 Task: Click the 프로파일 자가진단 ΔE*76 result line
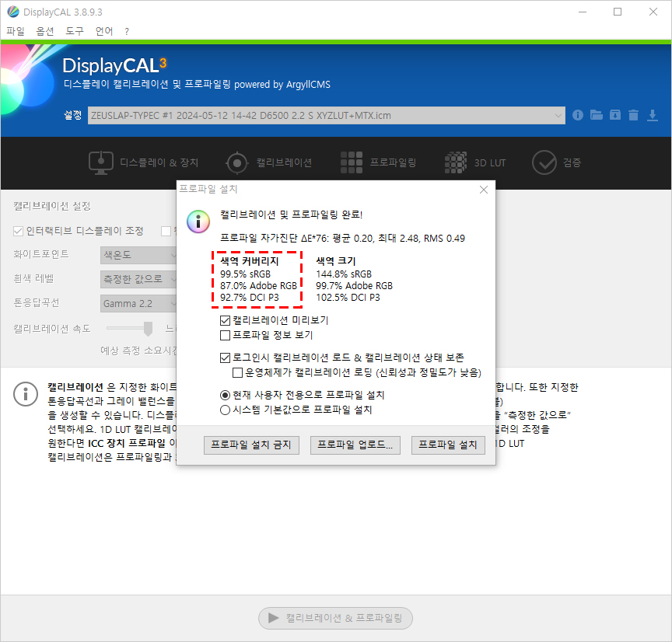(x=342, y=238)
